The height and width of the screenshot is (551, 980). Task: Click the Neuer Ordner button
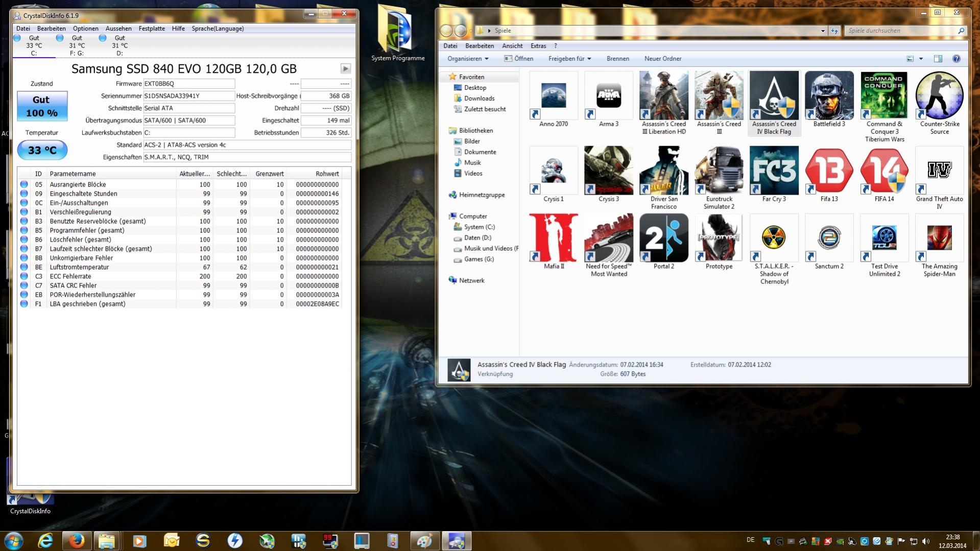pyautogui.click(x=663, y=59)
